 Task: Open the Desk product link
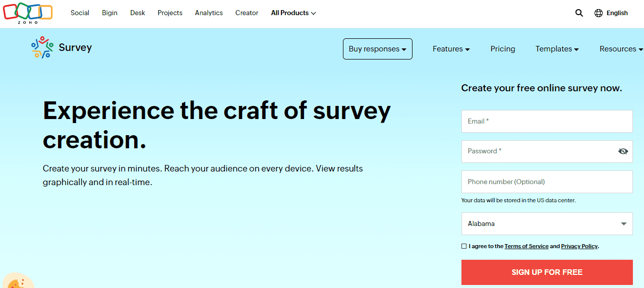click(x=138, y=13)
